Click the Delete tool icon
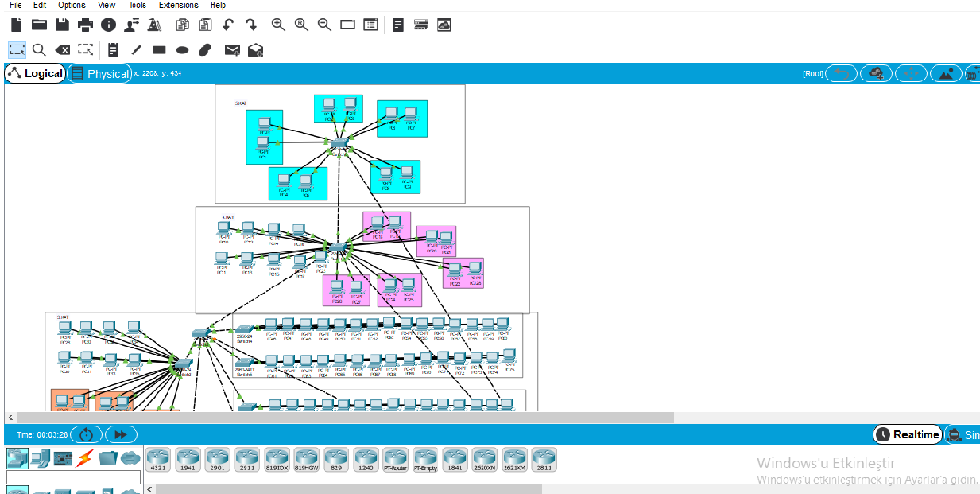 pos(62,50)
